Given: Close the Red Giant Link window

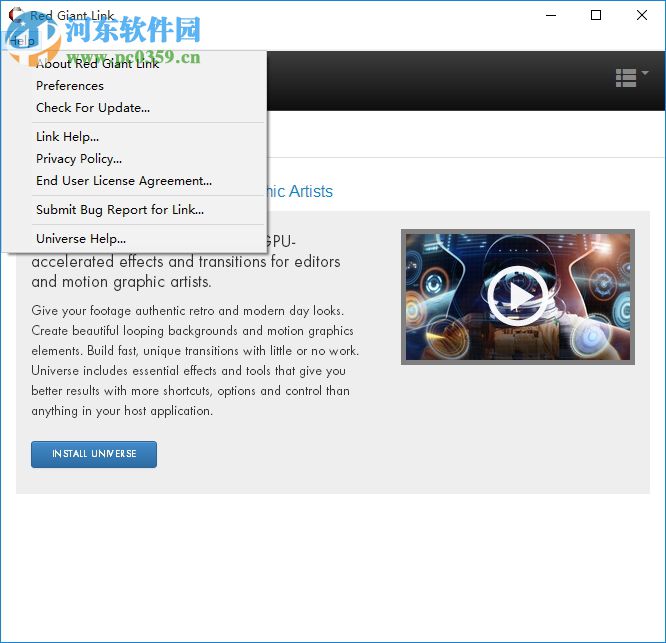Looking at the screenshot, I should click(x=642, y=15).
